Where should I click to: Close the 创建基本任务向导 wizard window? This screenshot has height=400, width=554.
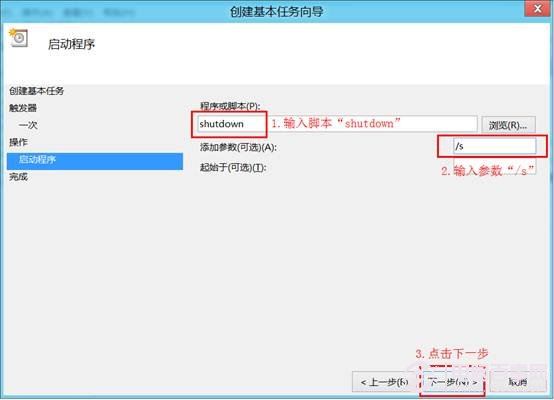537,8
